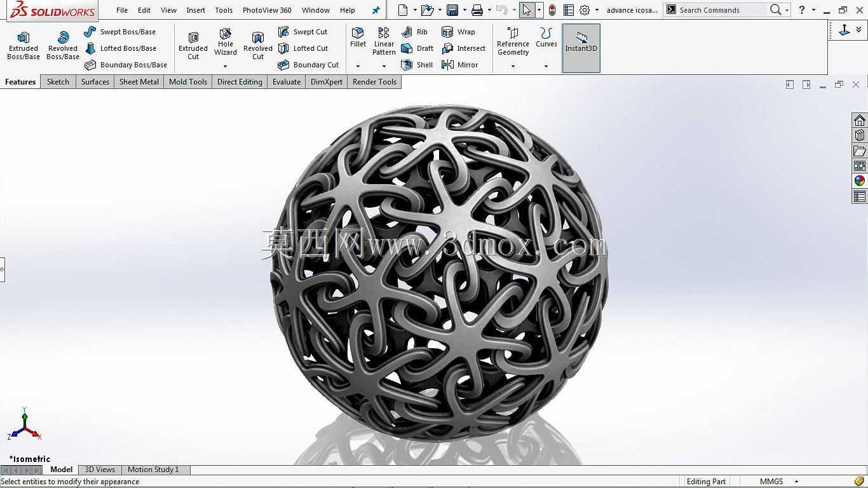Open the Reference Geometry tool
868x488 pixels.
point(513,42)
